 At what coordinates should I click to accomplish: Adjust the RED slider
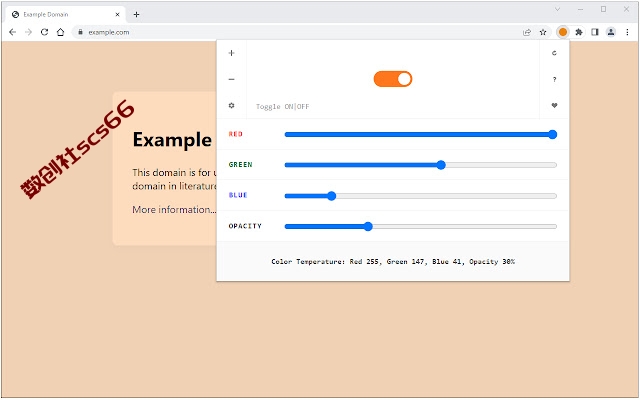click(421, 134)
